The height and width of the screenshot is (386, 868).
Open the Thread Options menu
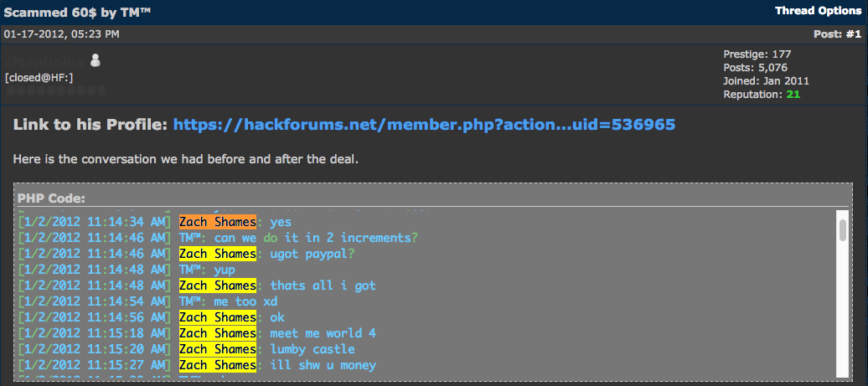[x=817, y=11]
